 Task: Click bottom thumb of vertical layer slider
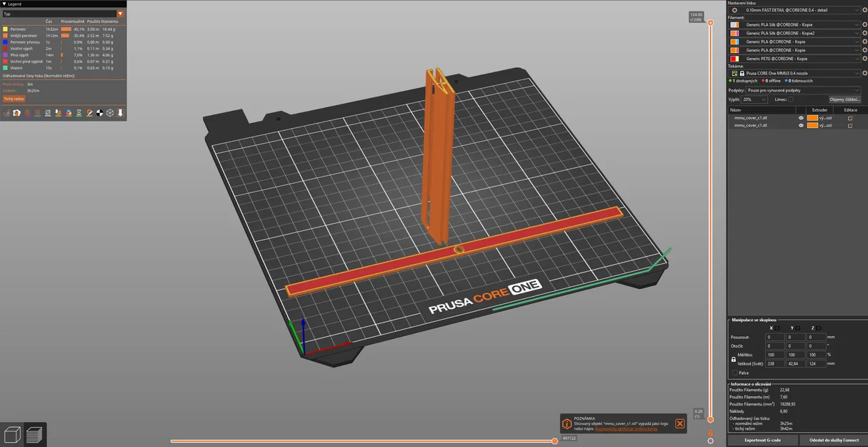(x=710, y=419)
